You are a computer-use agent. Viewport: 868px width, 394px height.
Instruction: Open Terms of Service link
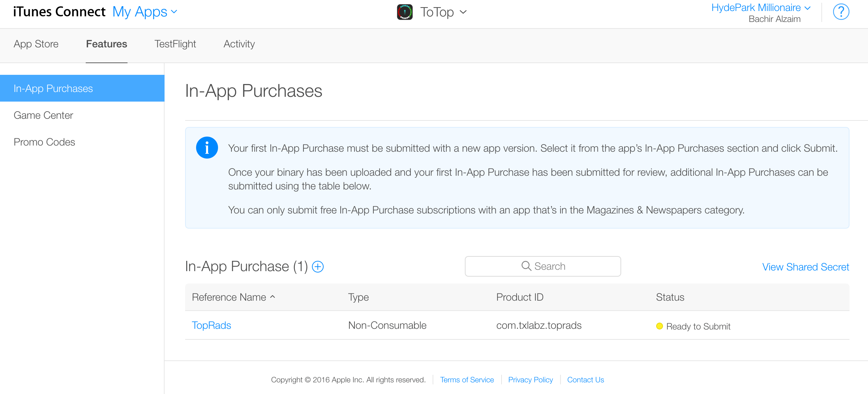coord(467,380)
